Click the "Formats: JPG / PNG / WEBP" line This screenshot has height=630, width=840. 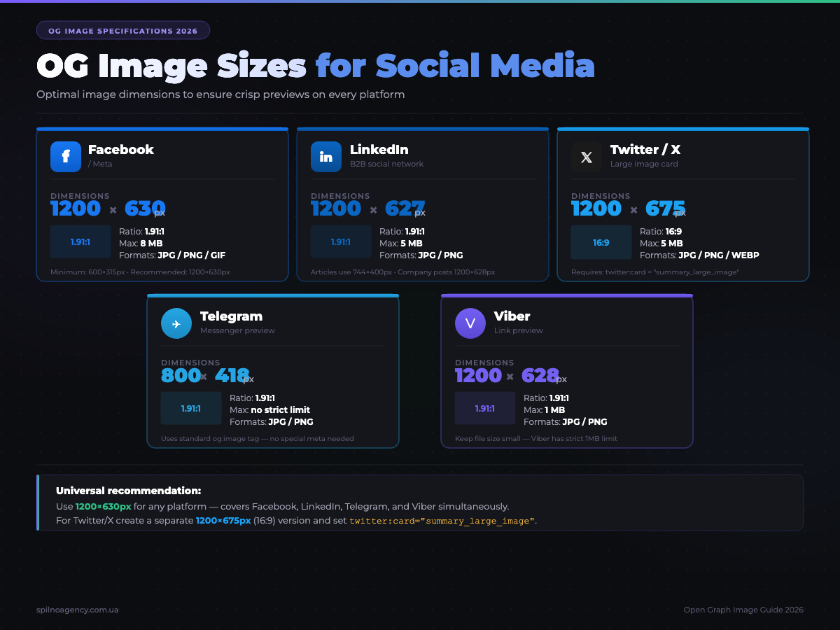[x=699, y=255]
